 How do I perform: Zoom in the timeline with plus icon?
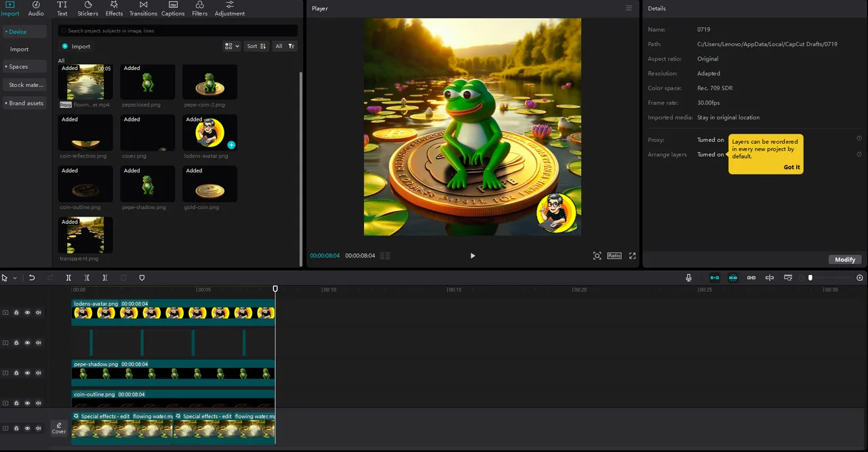click(x=860, y=278)
